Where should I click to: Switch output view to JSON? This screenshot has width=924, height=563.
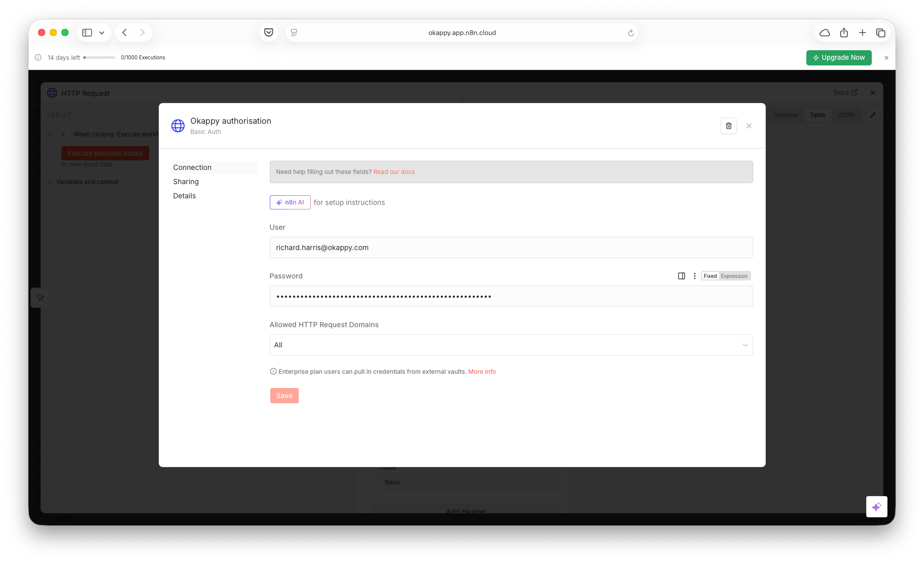point(845,115)
